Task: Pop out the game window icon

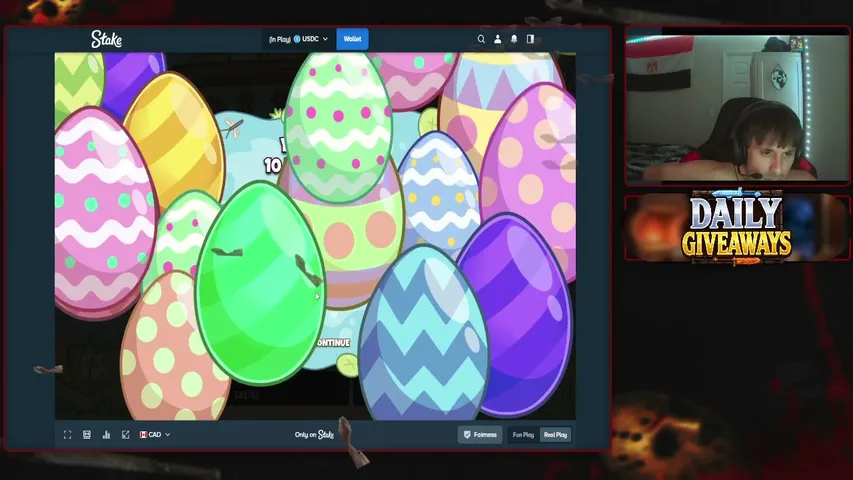Action: click(x=126, y=435)
